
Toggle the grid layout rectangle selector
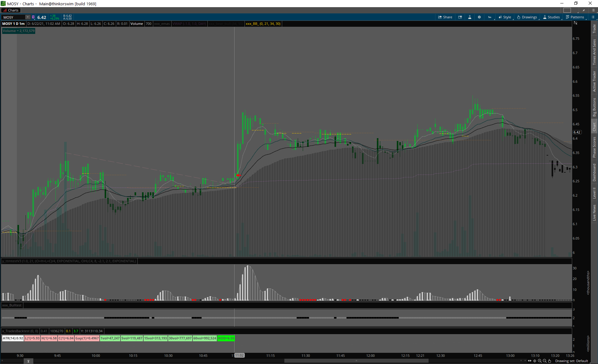point(567,10)
